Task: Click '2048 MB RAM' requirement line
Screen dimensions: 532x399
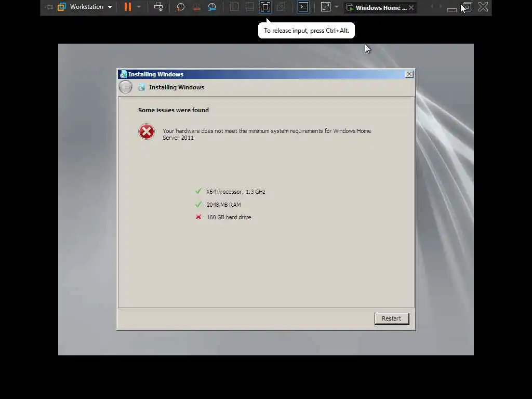Action: [x=223, y=205]
